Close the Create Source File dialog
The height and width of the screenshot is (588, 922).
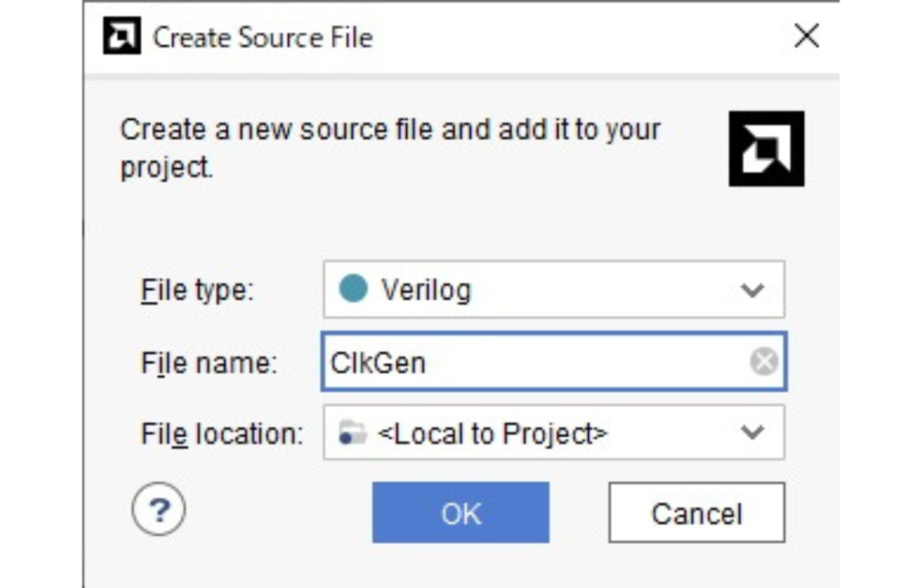coord(806,37)
